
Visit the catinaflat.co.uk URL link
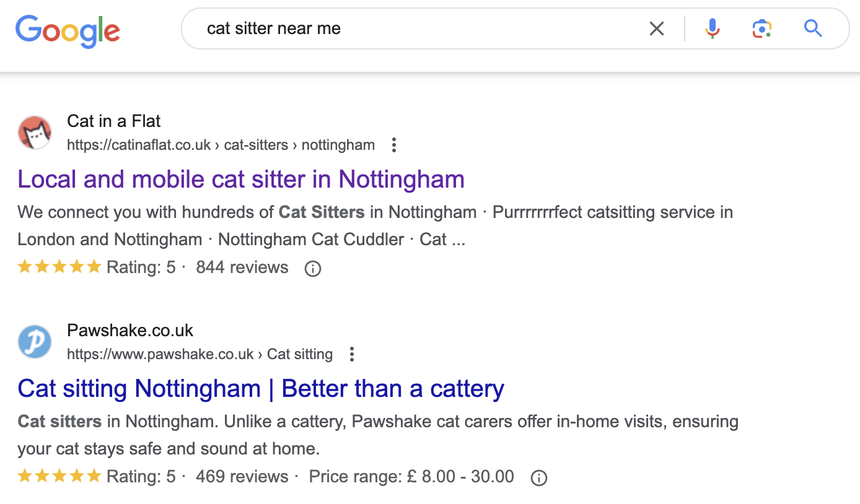[139, 144]
